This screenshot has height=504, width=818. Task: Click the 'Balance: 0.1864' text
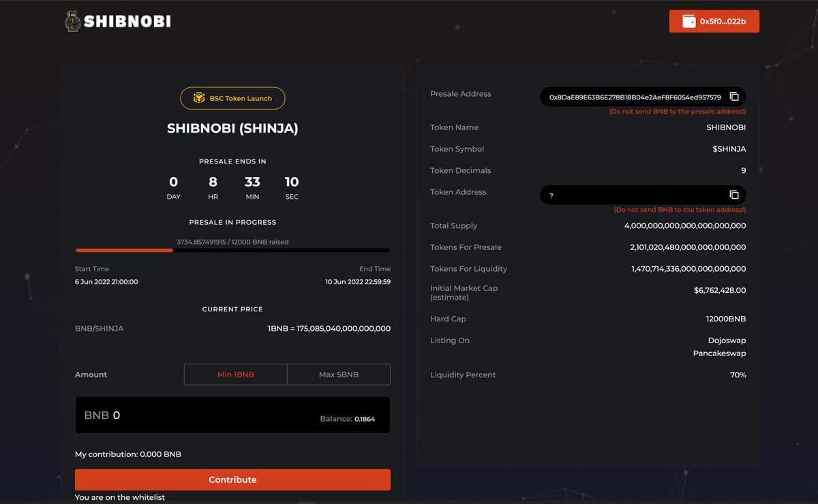tap(347, 419)
